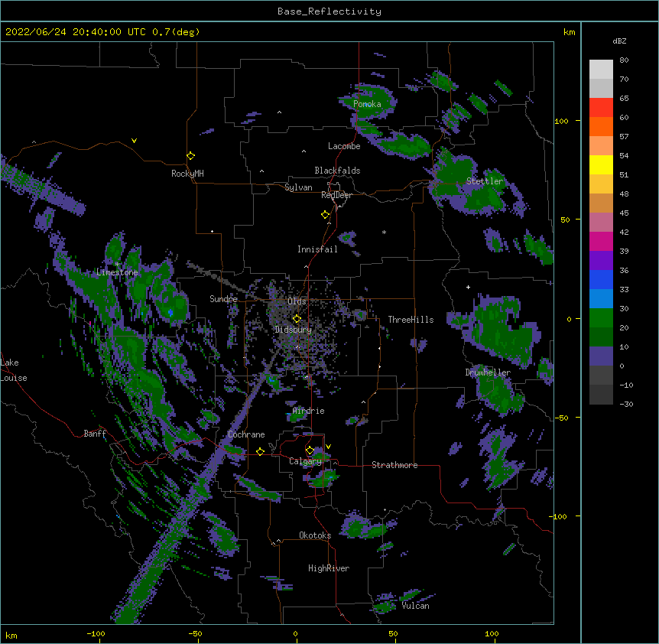Click the white plus marker north of Drumheller

[x=468, y=287]
